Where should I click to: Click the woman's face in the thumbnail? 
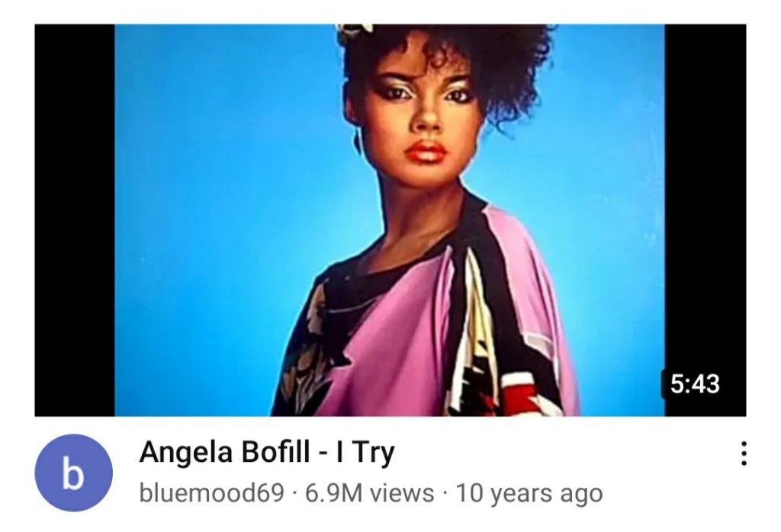pyautogui.click(x=423, y=124)
